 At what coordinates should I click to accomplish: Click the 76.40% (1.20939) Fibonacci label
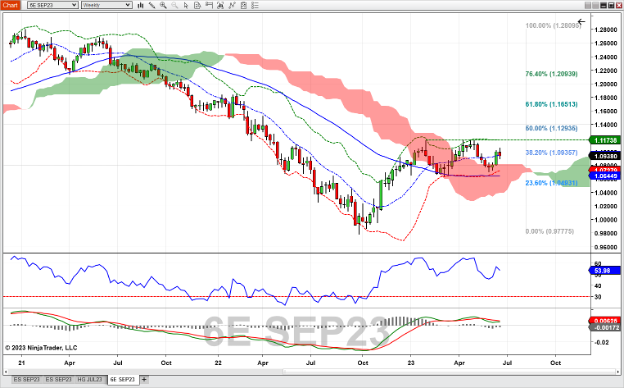[x=551, y=74]
